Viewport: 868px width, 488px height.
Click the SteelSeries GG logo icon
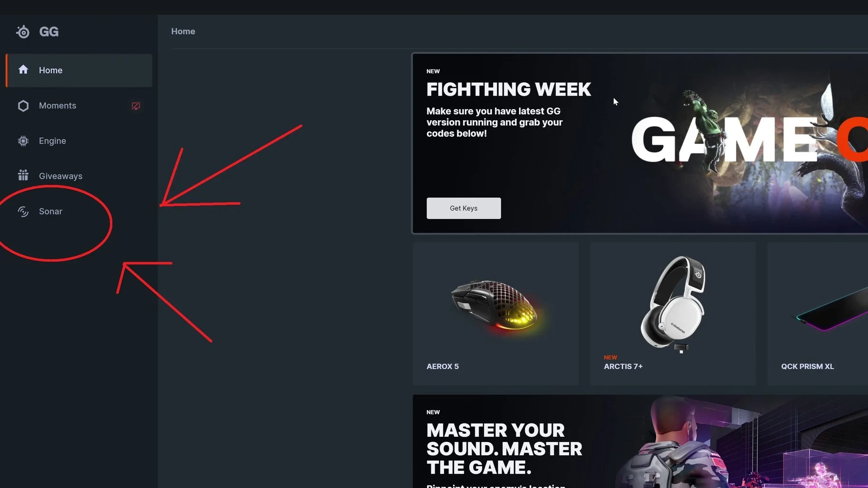23,32
